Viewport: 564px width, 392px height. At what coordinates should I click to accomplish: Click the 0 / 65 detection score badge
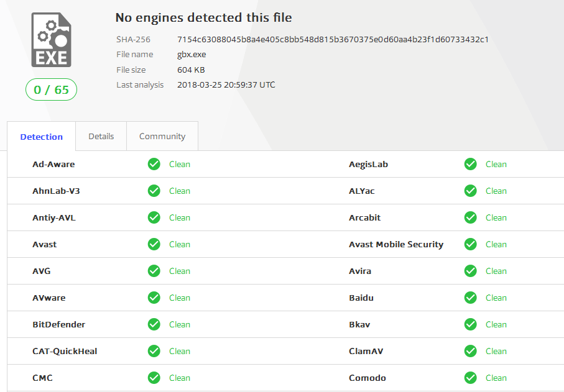[x=51, y=89]
